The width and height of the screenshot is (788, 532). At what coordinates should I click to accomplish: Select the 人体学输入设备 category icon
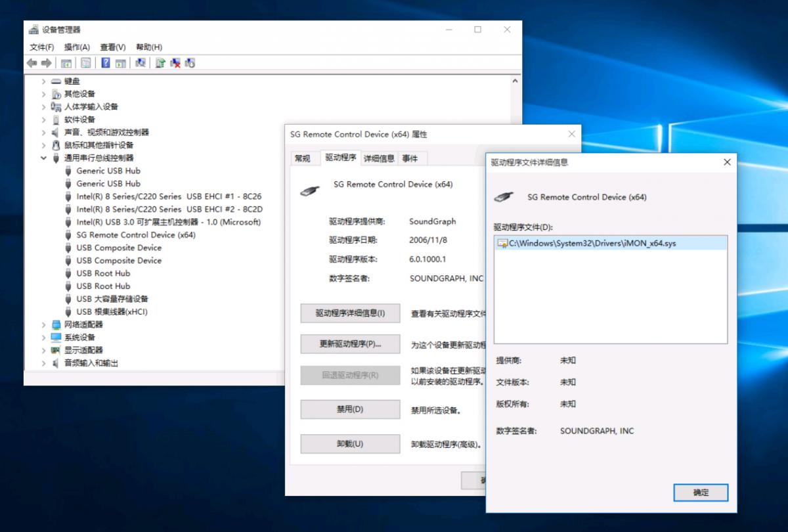pyautogui.click(x=56, y=106)
